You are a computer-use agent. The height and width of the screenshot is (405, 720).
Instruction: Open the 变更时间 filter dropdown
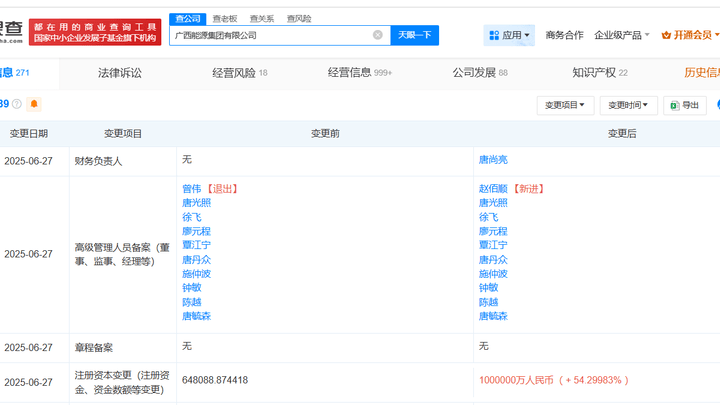(628, 106)
